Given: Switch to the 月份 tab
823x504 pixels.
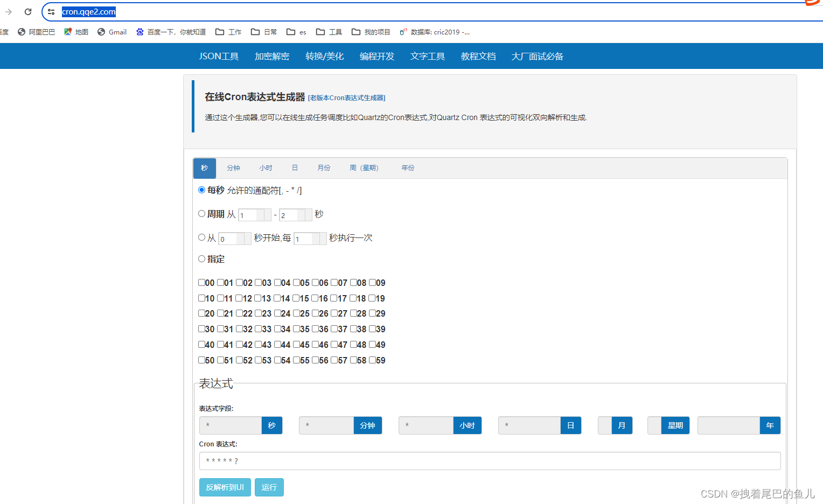Looking at the screenshot, I should coord(324,168).
